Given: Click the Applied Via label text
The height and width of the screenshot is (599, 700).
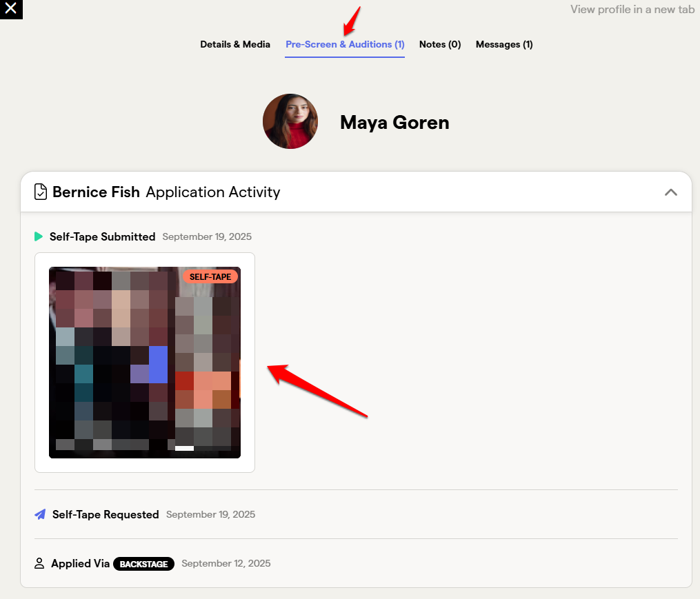Looking at the screenshot, I should click(81, 563).
